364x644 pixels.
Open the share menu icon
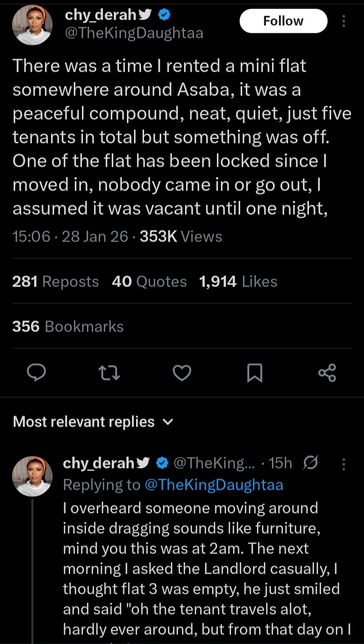[328, 373]
